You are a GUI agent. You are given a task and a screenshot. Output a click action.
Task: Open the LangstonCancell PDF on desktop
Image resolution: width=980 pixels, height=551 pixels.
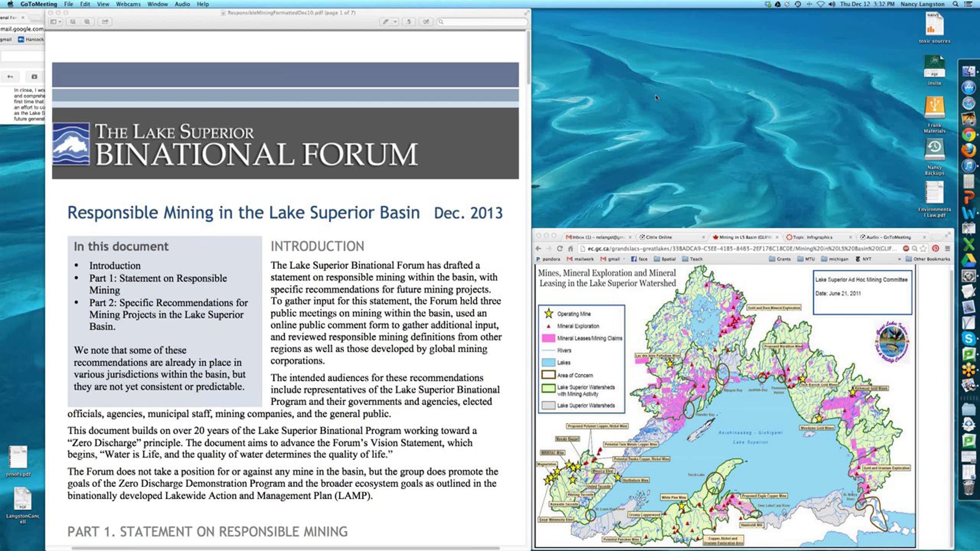click(x=22, y=505)
